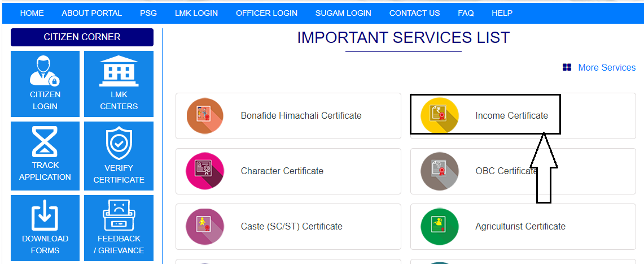The height and width of the screenshot is (264, 644).
Task: Open the Citizen Login tile icon
Action: [x=45, y=70]
